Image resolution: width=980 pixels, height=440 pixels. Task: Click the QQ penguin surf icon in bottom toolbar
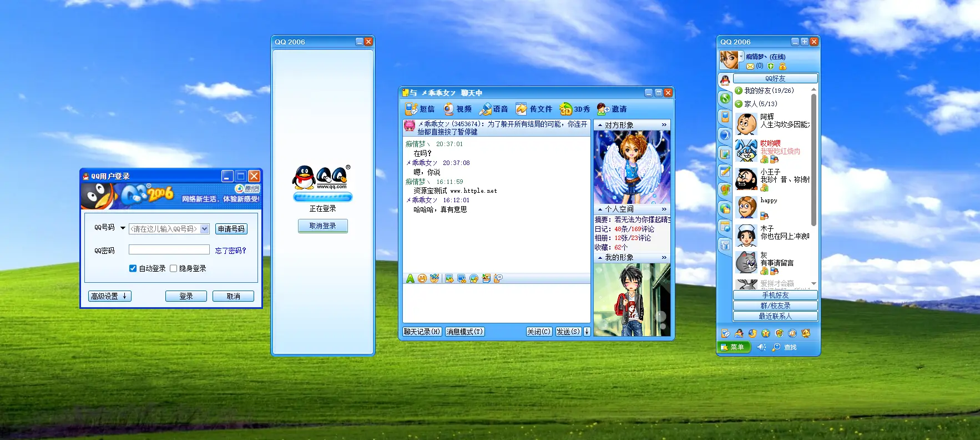point(739,333)
